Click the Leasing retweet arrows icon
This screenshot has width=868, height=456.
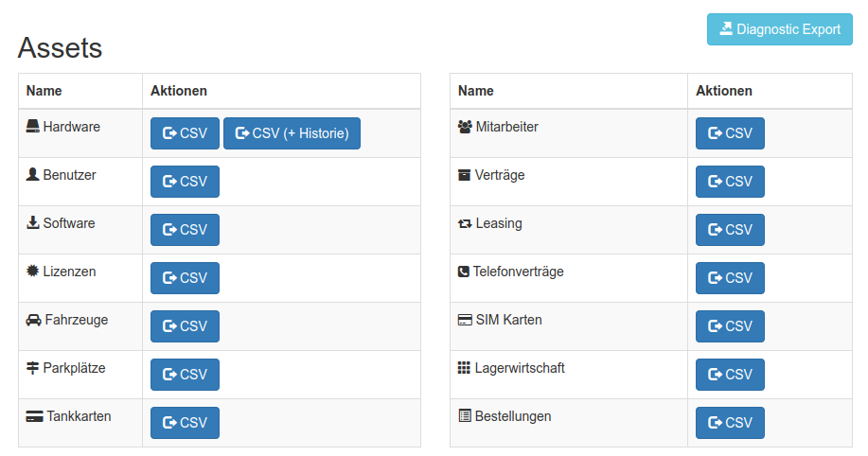tap(465, 223)
